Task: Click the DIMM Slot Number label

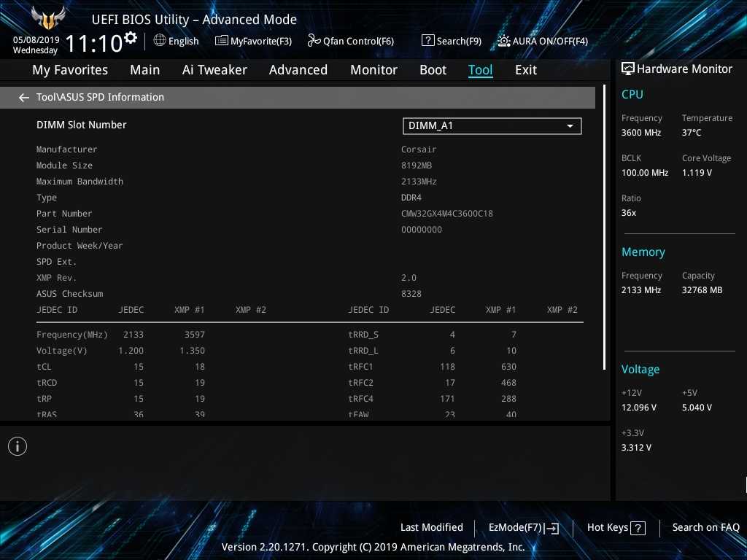Action: pos(82,125)
